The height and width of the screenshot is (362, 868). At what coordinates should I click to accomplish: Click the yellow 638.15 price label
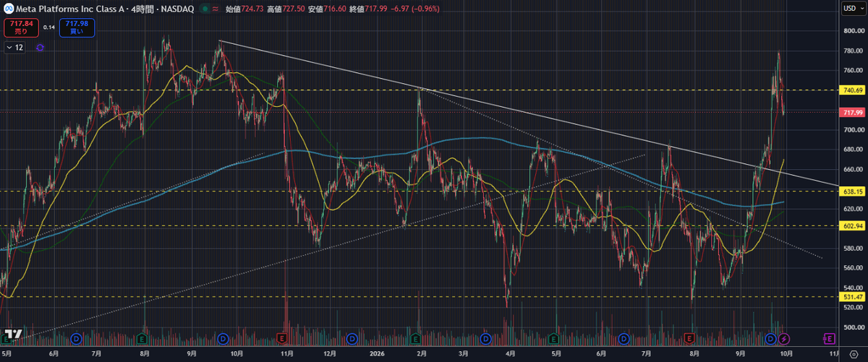click(854, 191)
